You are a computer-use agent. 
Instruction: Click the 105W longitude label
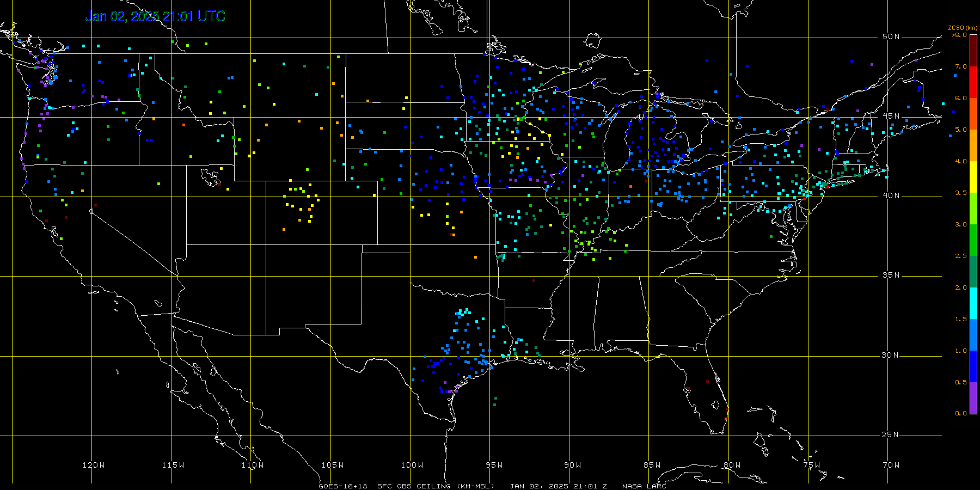point(333,465)
